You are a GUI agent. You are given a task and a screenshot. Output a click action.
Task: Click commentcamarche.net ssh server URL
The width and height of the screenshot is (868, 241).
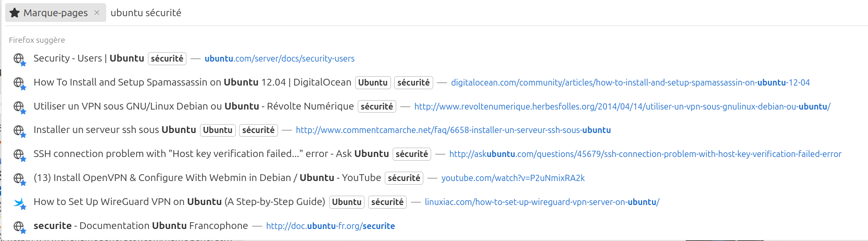454,130
